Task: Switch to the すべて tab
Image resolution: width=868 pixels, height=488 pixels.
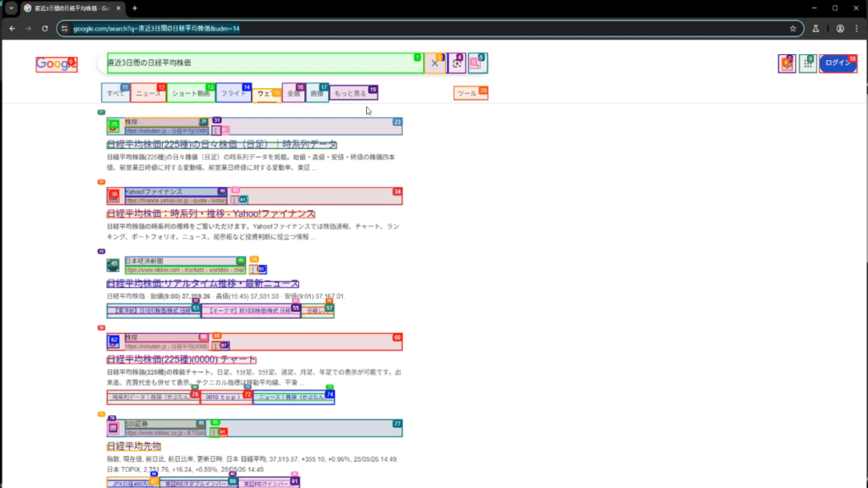Action: click(x=115, y=93)
